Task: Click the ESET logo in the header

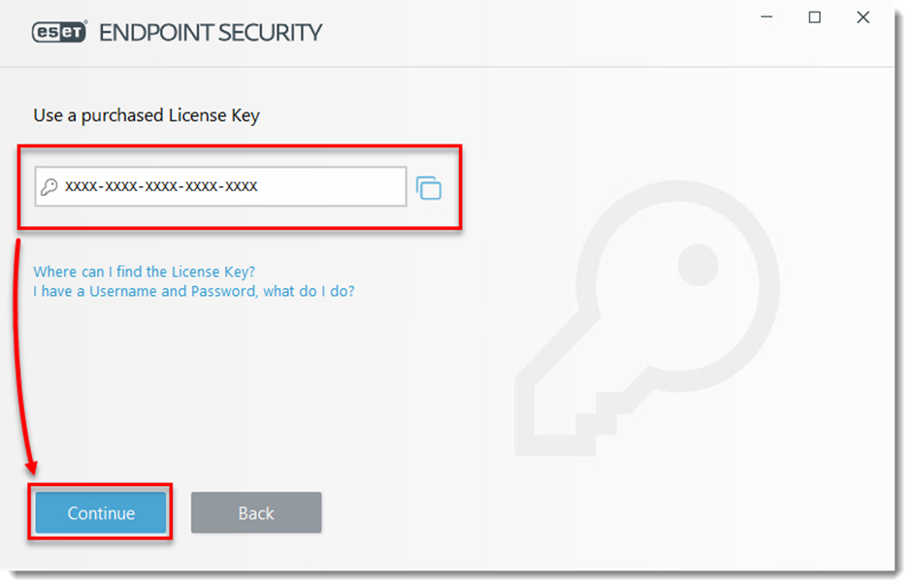Action: pyautogui.click(x=59, y=32)
